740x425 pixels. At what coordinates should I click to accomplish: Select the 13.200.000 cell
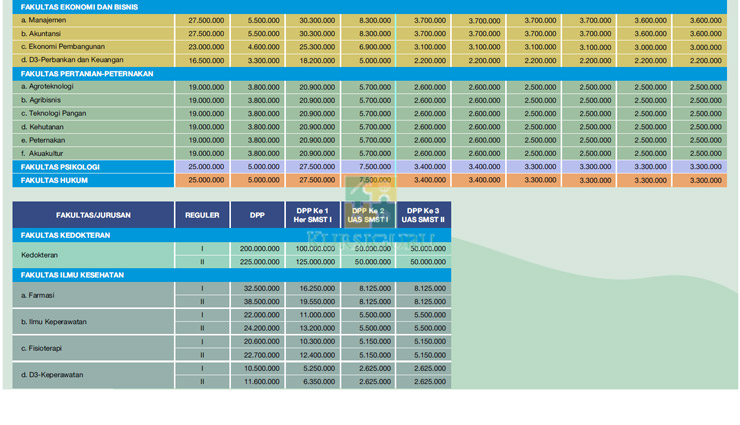tap(317, 328)
